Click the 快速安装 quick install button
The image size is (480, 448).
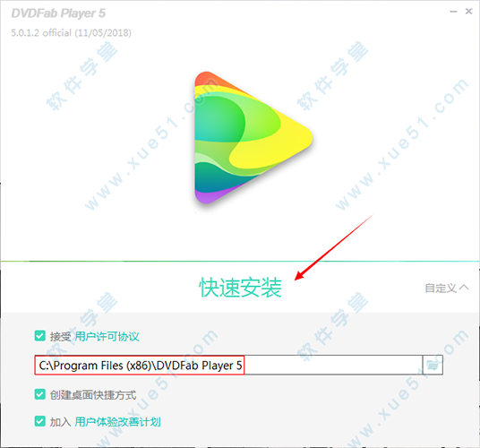click(240, 288)
